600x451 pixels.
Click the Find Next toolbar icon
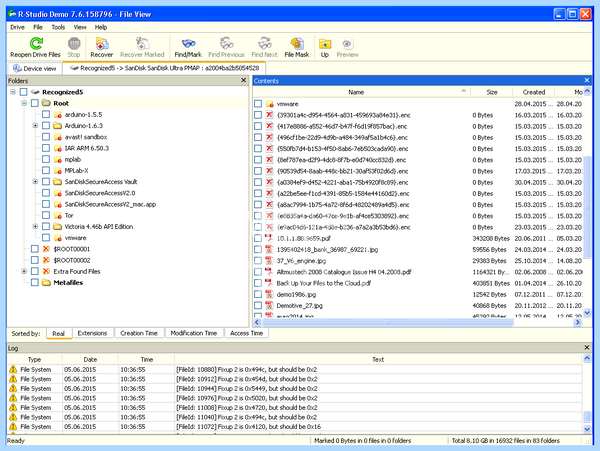click(264, 43)
